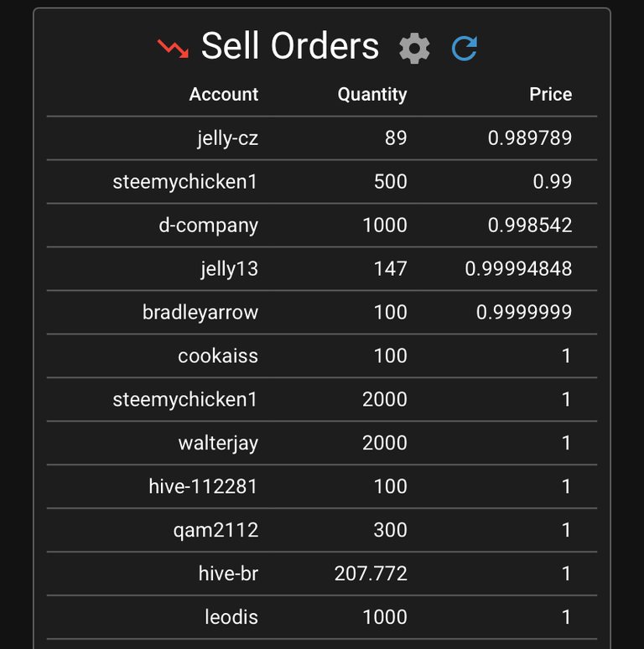Open d-company account row

(322, 226)
